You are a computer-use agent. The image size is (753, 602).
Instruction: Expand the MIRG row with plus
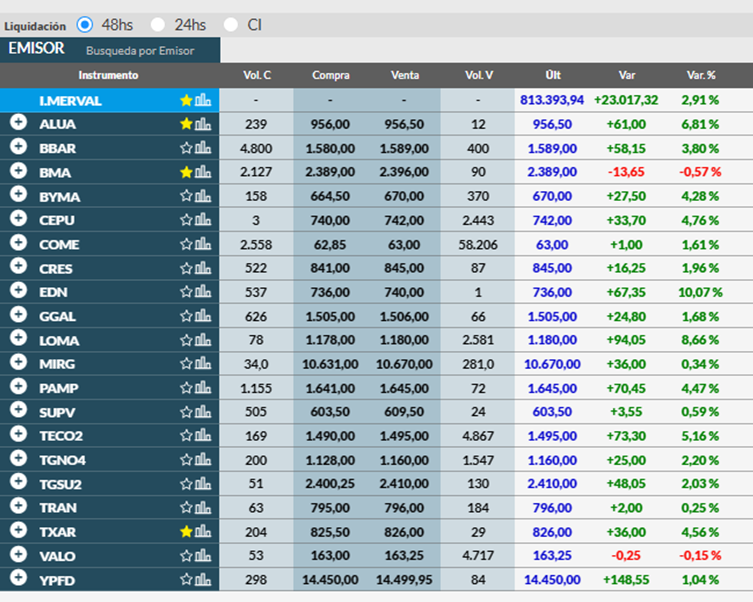[18, 361]
